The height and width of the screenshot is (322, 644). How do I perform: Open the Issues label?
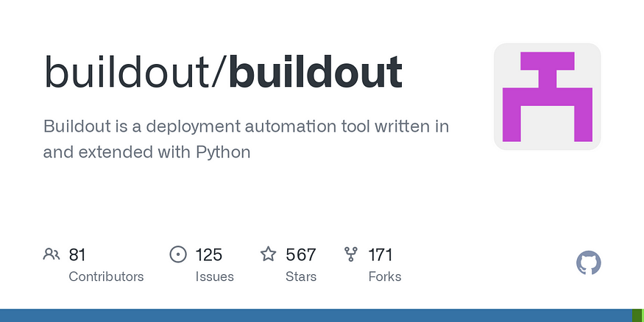coord(214,276)
